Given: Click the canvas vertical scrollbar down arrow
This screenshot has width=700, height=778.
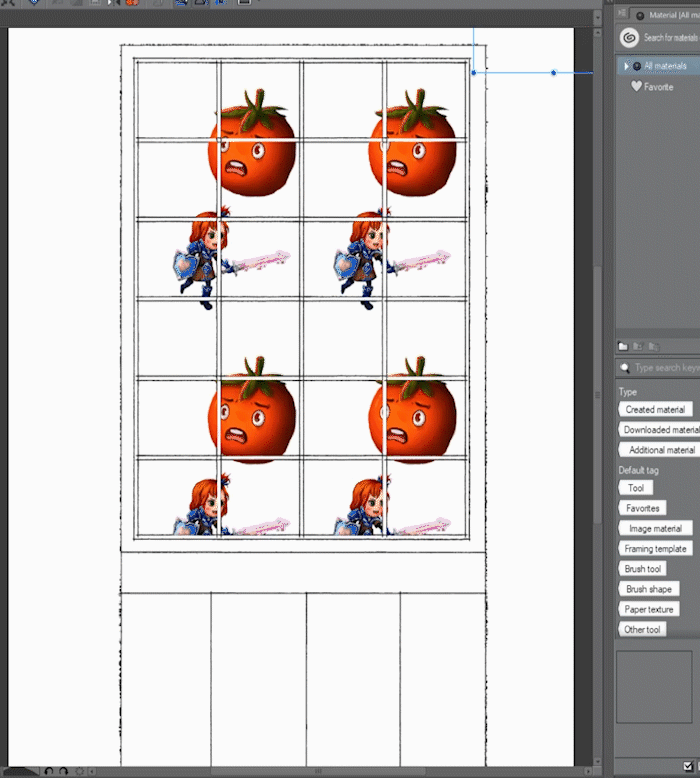Looking at the screenshot, I should pyautogui.click(x=598, y=761).
